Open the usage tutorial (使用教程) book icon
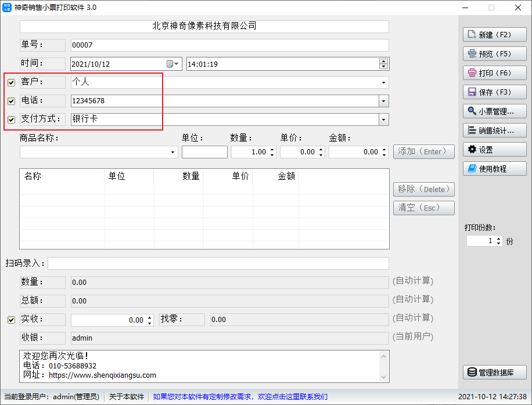 [x=472, y=169]
